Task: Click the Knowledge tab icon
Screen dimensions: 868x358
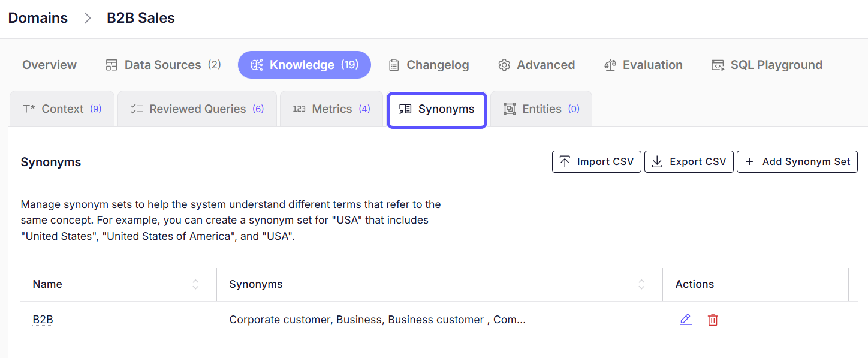Action: click(259, 64)
